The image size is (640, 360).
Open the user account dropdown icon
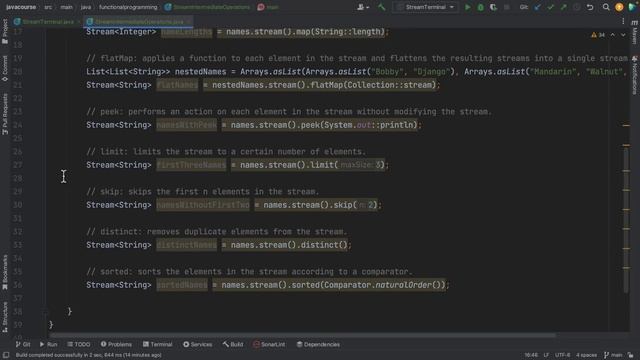tap(363, 7)
